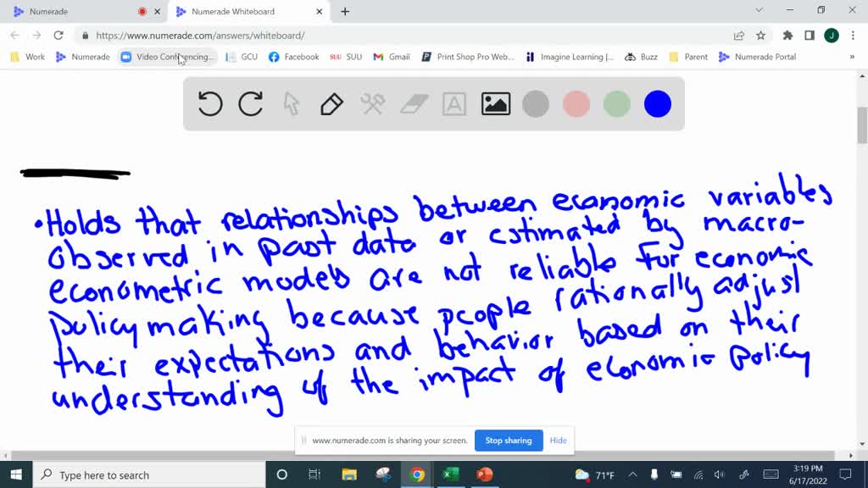
Task: Show hidden system tray icons
Action: coord(632,474)
